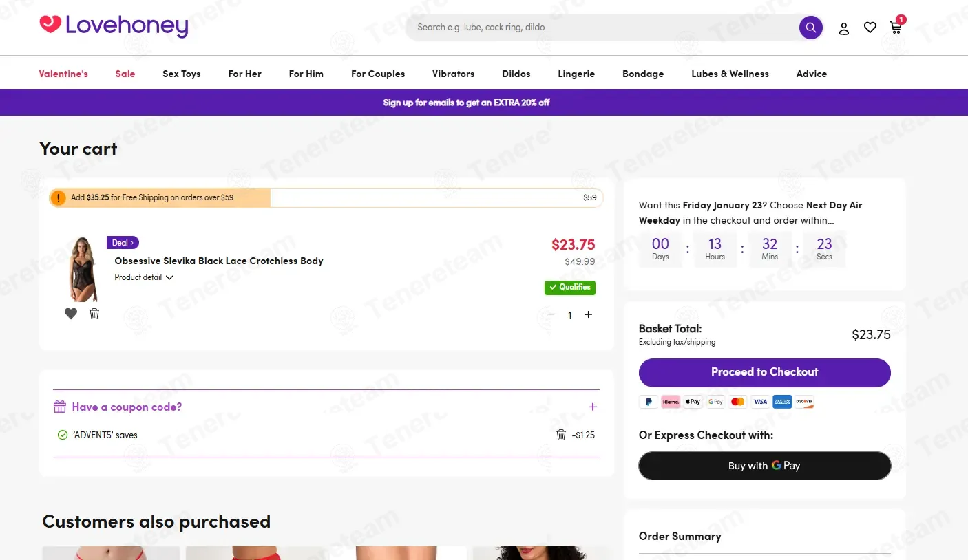The height and width of the screenshot is (560, 968).
Task: Open the Sex Toys menu
Action: pyautogui.click(x=182, y=74)
